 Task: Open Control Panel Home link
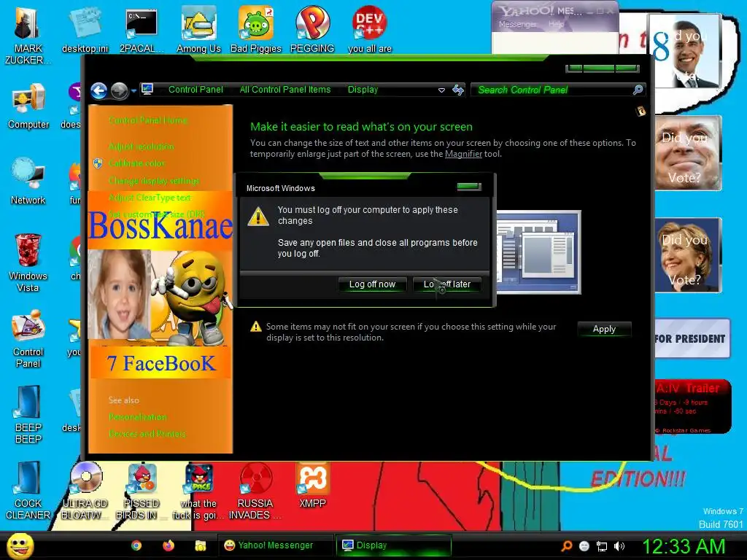(x=147, y=120)
